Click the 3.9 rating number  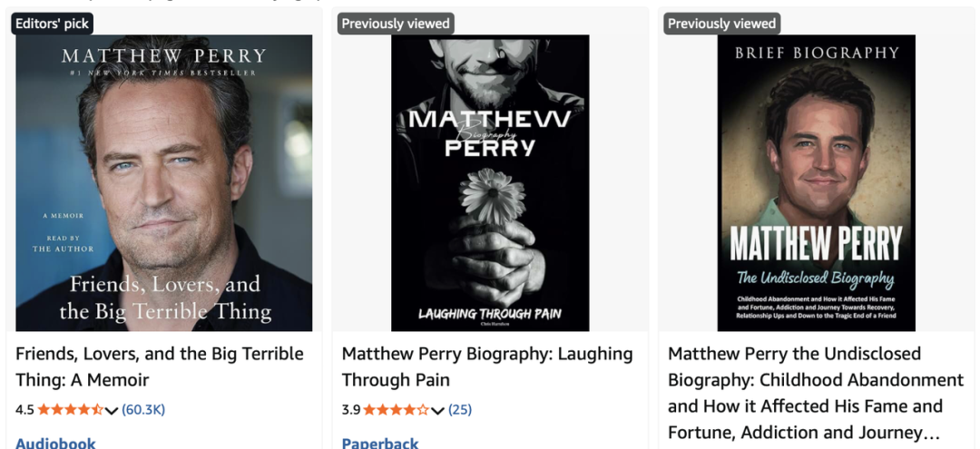pos(351,410)
